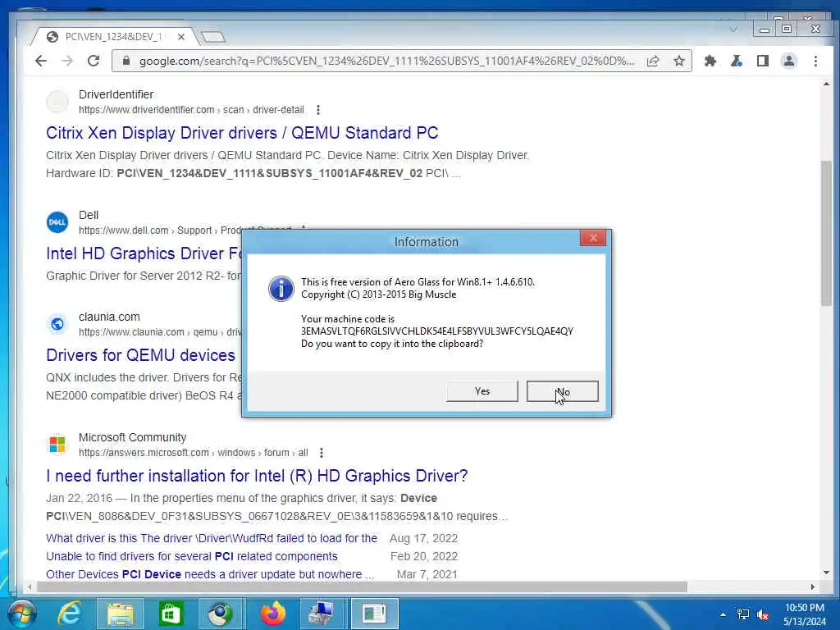Image resolution: width=840 pixels, height=630 pixels.
Task: Click the DriverIdentifier favicon circle
Action: pos(57,102)
